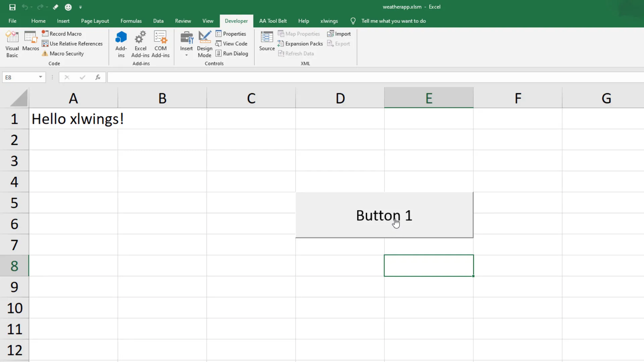Open the Formulas ribbon tab
Screen dimensions: 644x362
[x=131, y=21]
